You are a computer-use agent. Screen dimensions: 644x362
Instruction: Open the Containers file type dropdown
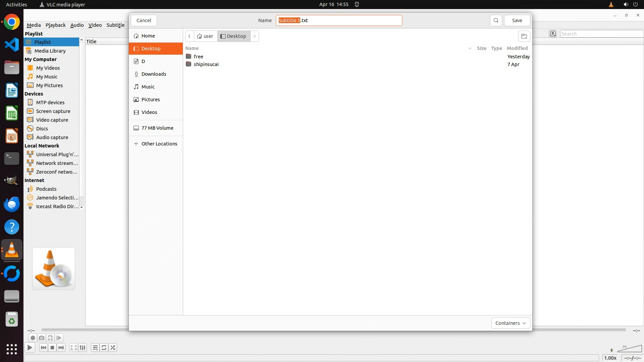(510, 323)
